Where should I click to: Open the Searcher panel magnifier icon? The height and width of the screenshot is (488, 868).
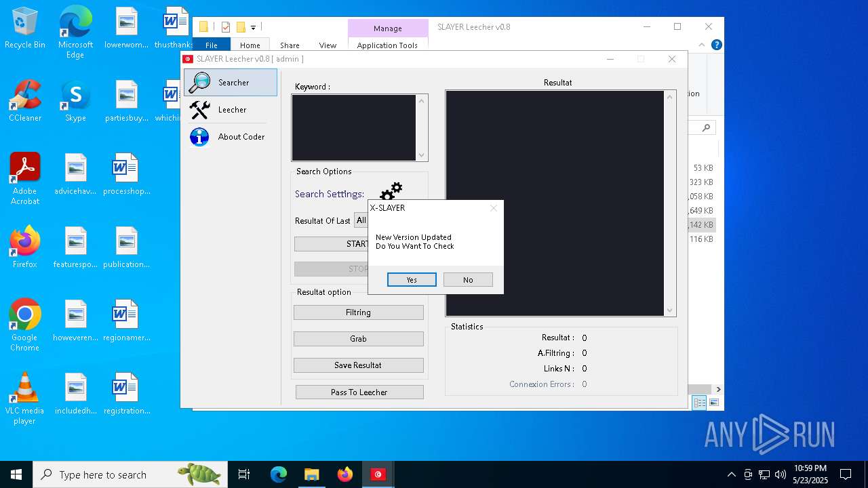coord(200,82)
